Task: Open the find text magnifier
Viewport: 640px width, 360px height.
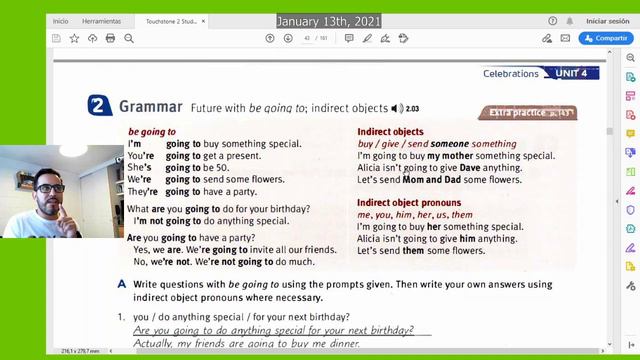Action: point(129,38)
